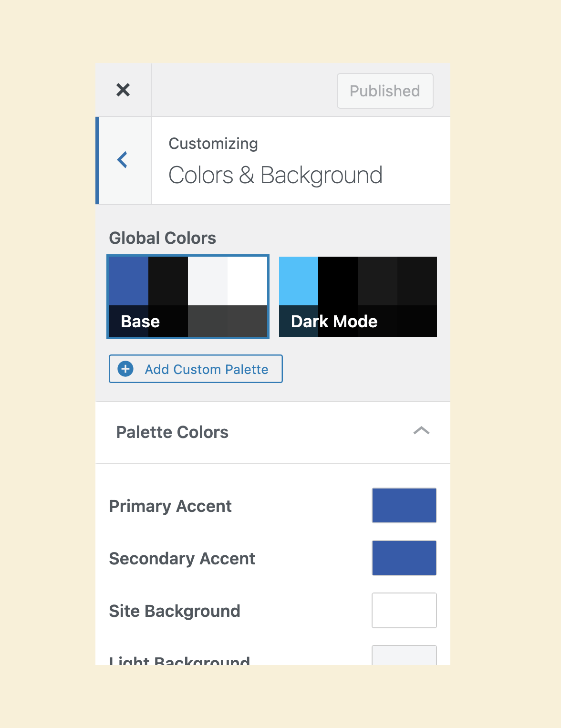The width and height of the screenshot is (561, 728).
Task: Collapse the Palette Colors section chevron
Action: (x=421, y=431)
